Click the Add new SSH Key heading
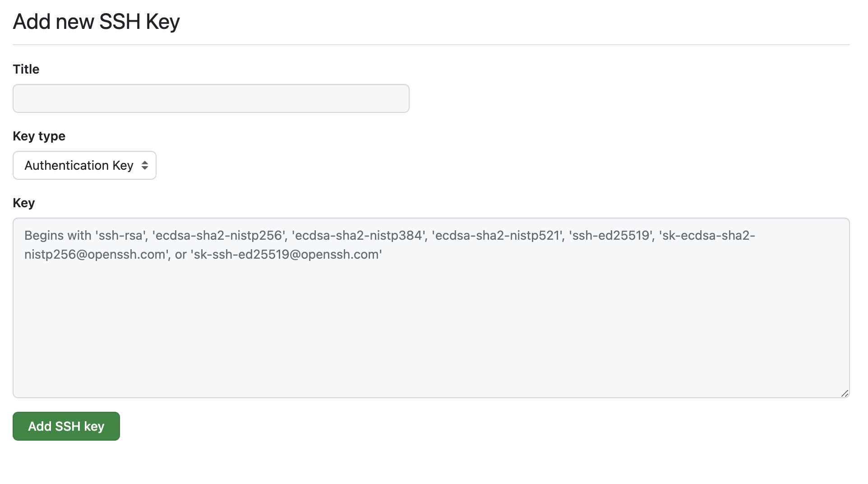The width and height of the screenshot is (868, 484). 96,21
